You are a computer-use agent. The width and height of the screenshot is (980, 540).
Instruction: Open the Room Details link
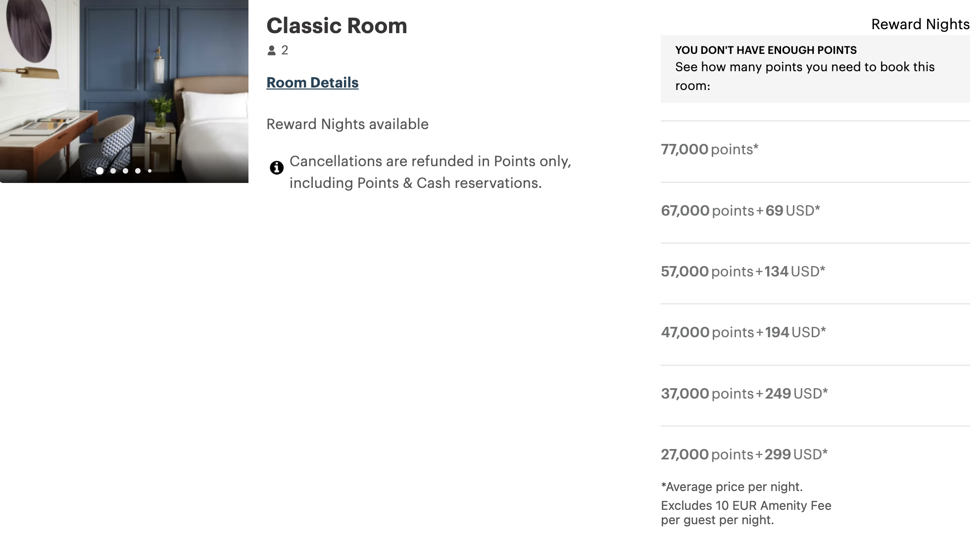(x=312, y=83)
